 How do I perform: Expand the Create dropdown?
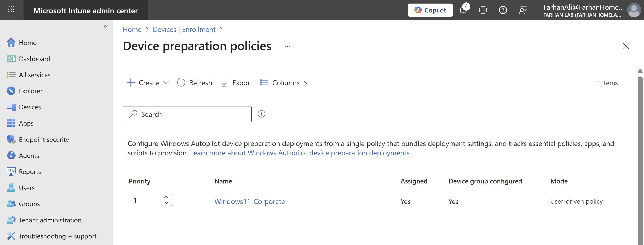click(148, 83)
